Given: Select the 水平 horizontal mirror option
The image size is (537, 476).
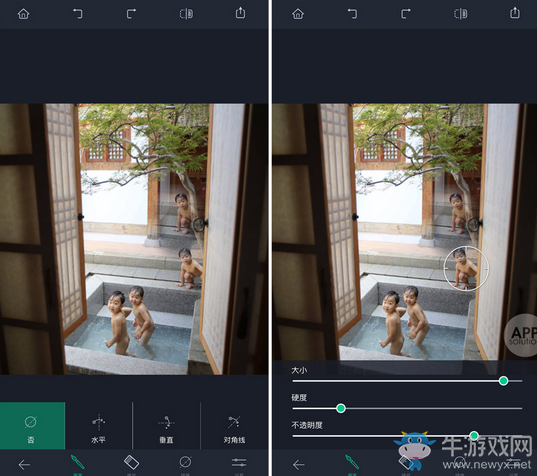Looking at the screenshot, I should [x=99, y=426].
